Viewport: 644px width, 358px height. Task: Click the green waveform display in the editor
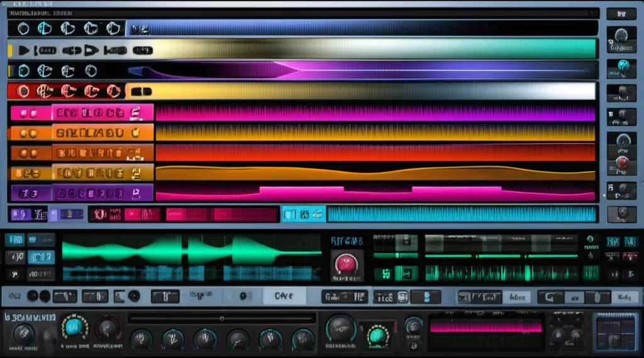[x=192, y=251]
